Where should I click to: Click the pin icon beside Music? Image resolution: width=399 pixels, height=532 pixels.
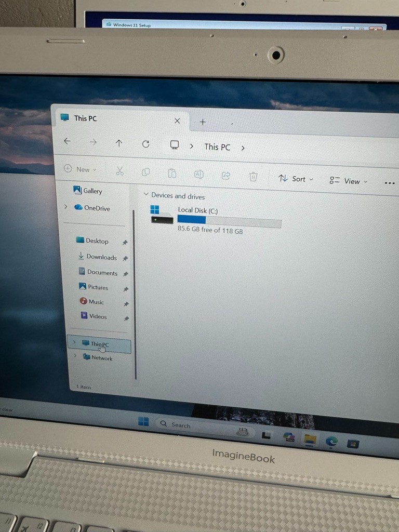click(126, 304)
